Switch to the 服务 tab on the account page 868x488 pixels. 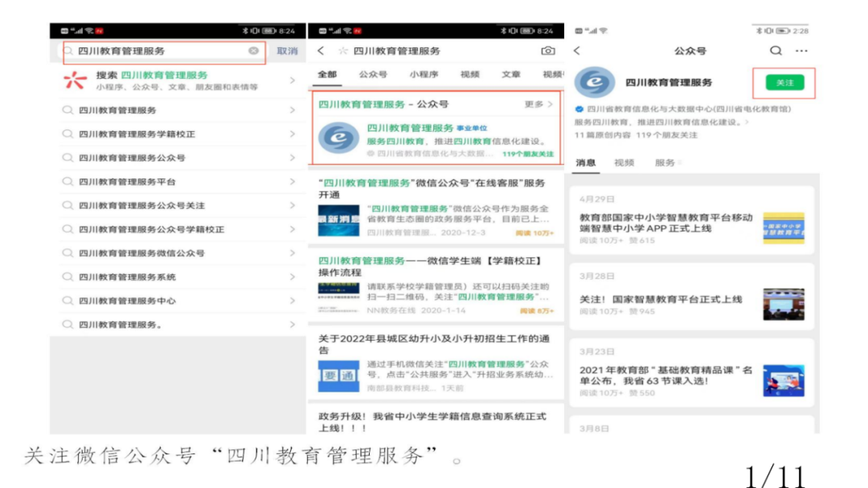pyautogui.click(x=665, y=162)
